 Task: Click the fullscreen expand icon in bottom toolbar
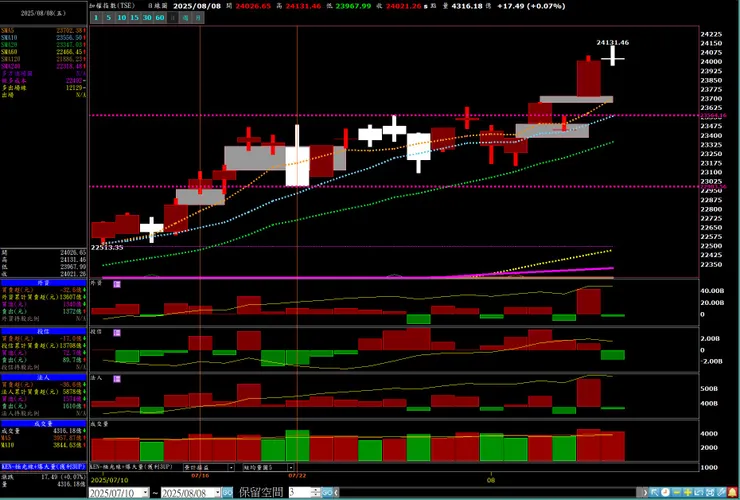(709, 493)
